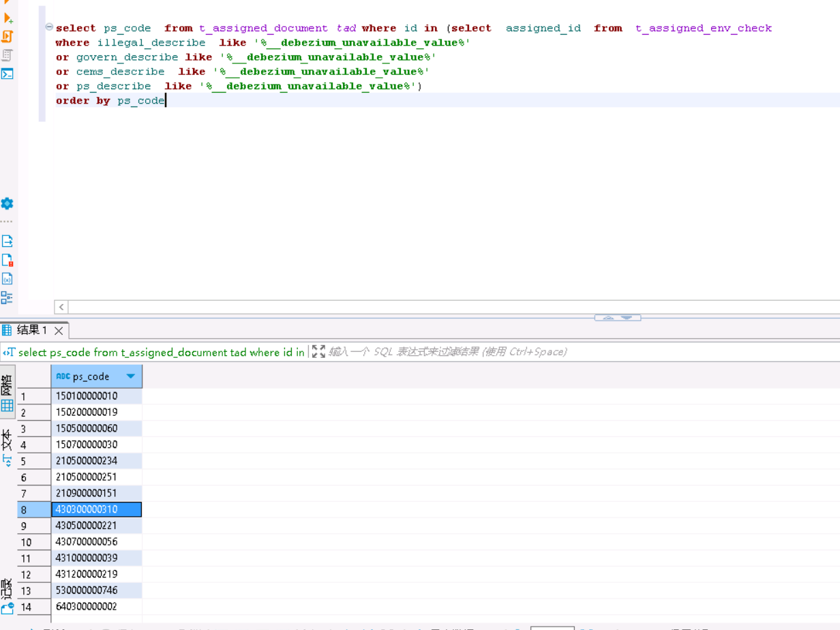Click the editor's scroll-left arrow
This screenshot has width=840, height=630.
[61, 307]
